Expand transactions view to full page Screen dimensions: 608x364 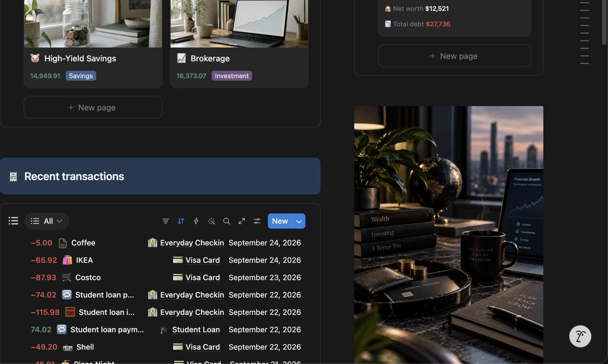tap(242, 221)
